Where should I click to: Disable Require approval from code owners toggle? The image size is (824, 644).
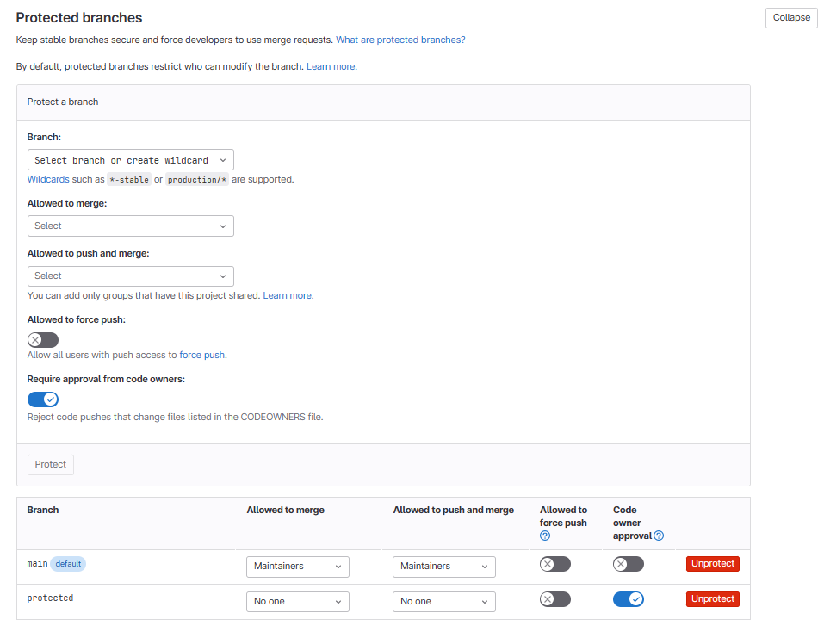tap(43, 399)
